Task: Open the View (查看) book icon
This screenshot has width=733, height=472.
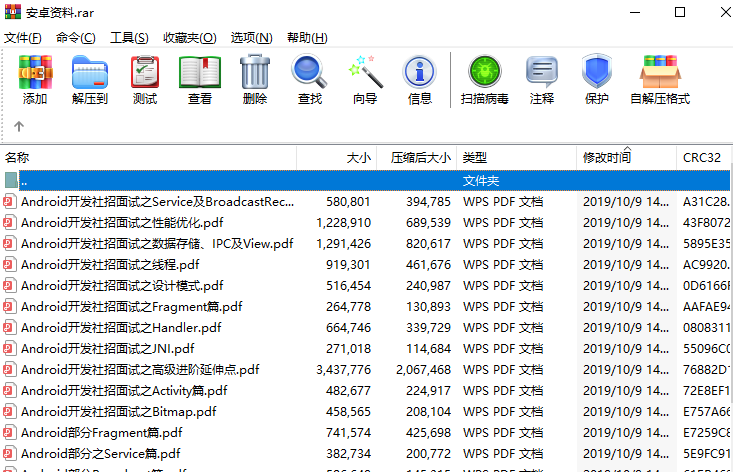Action: (200, 72)
